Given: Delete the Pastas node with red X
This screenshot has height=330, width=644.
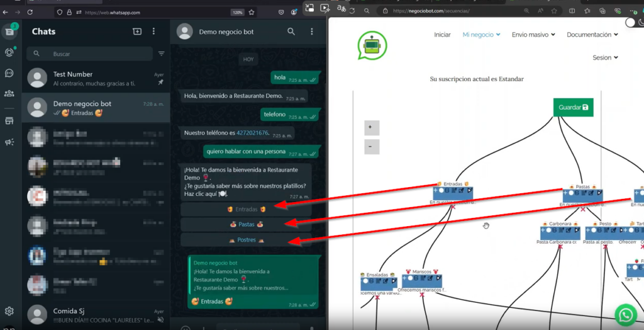Looking at the screenshot, I should 583,210.
